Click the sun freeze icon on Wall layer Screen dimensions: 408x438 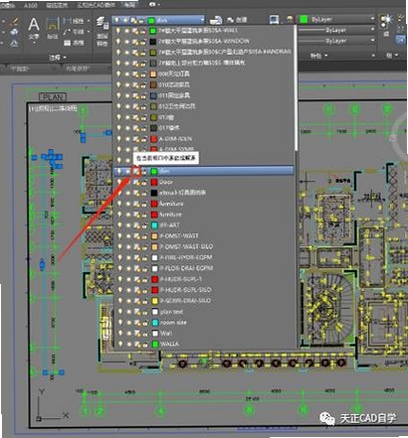(x=127, y=333)
